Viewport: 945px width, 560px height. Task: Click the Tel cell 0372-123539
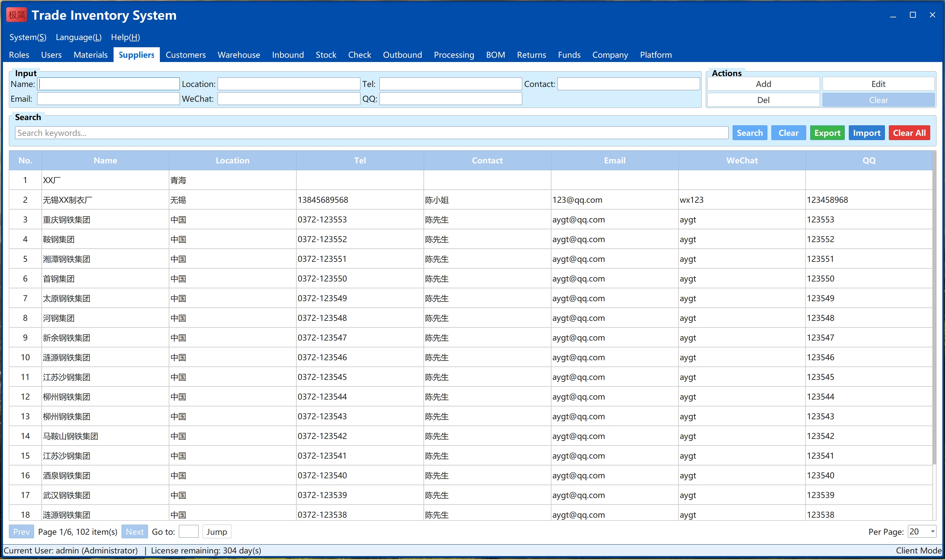[360, 495]
